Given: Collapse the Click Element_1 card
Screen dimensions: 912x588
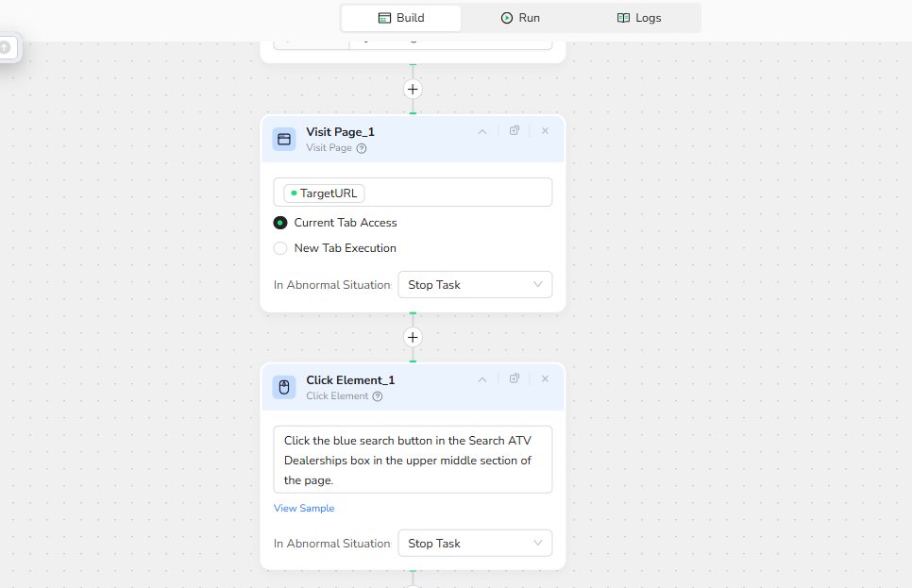Looking at the screenshot, I should 482,379.
